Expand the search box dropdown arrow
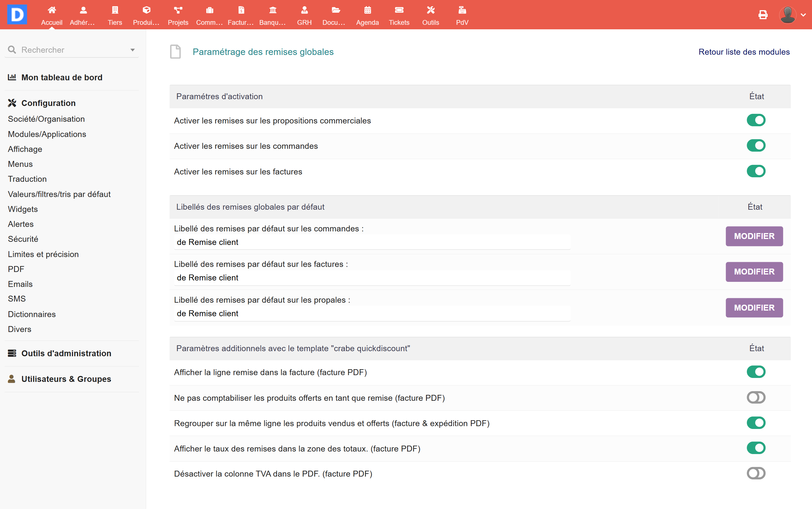 point(132,50)
